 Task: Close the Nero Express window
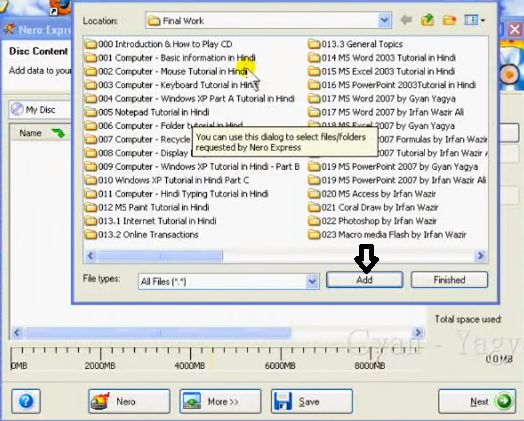[x=515, y=30]
